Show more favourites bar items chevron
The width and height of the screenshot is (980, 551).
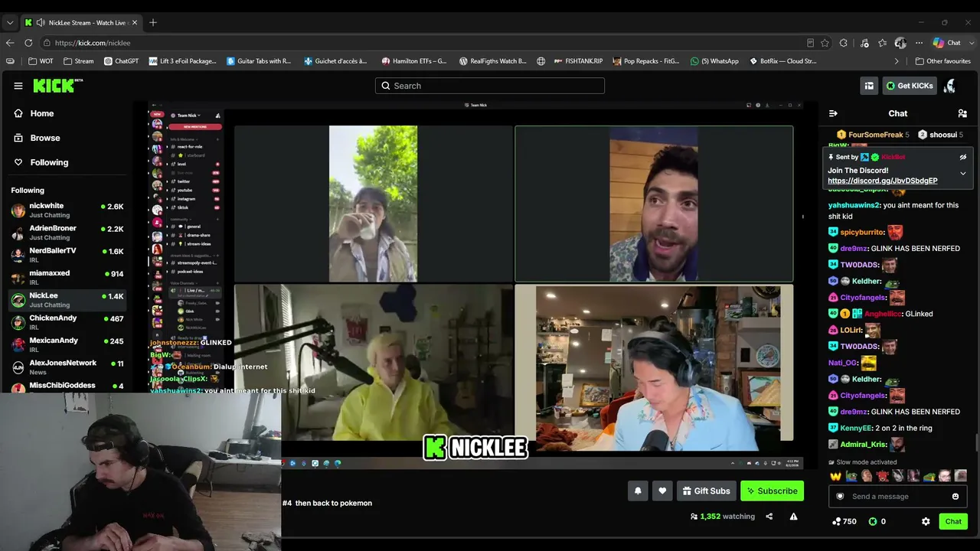tap(897, 61)
